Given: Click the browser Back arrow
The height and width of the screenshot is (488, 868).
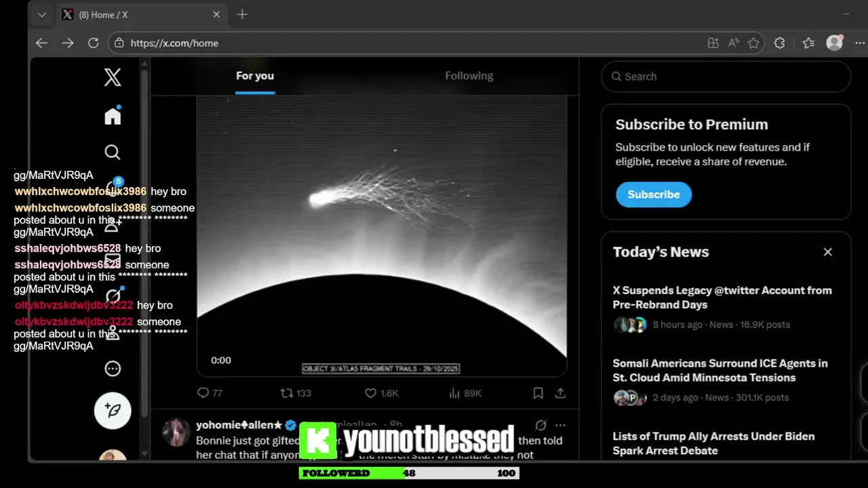Looking at the screenshot, I should [x=42, y=43].
